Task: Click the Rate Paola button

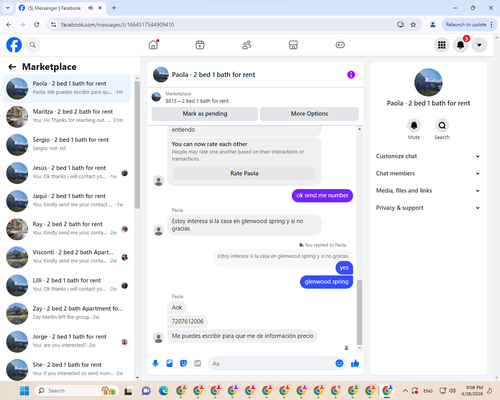Action: click(x=244, y=173)
